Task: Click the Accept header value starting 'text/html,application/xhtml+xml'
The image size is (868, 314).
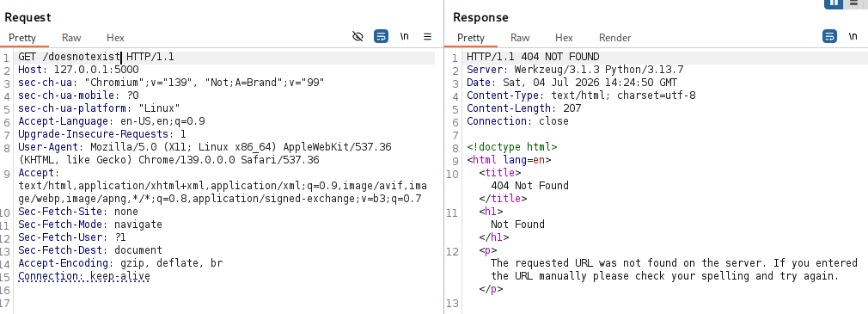Action: [223, 192]
